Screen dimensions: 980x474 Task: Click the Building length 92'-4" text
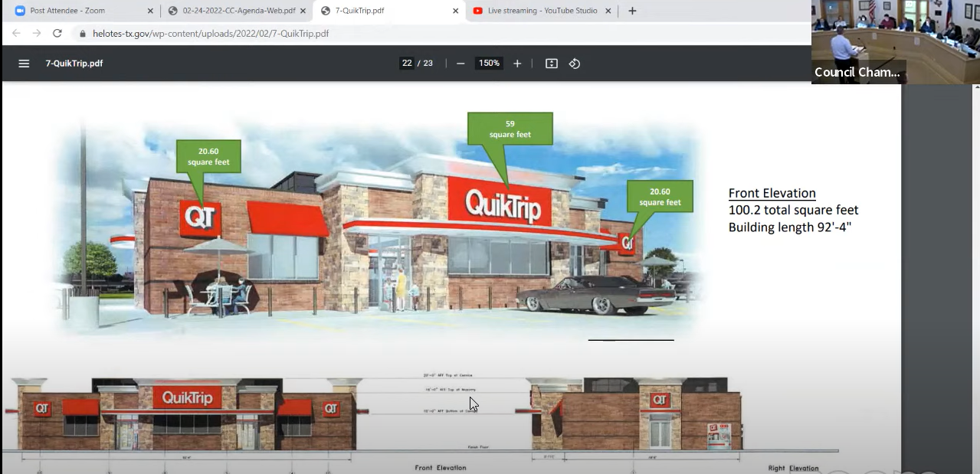point(789,227)
